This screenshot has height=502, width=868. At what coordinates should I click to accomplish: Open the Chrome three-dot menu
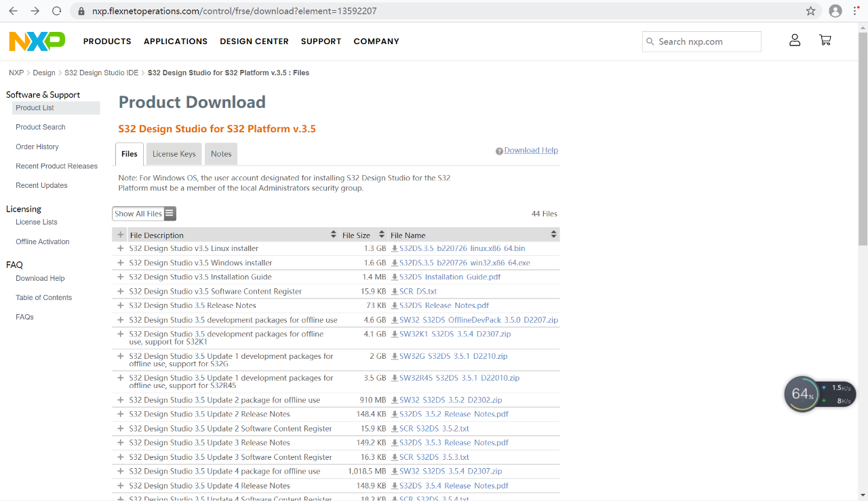tap(856, 11)
